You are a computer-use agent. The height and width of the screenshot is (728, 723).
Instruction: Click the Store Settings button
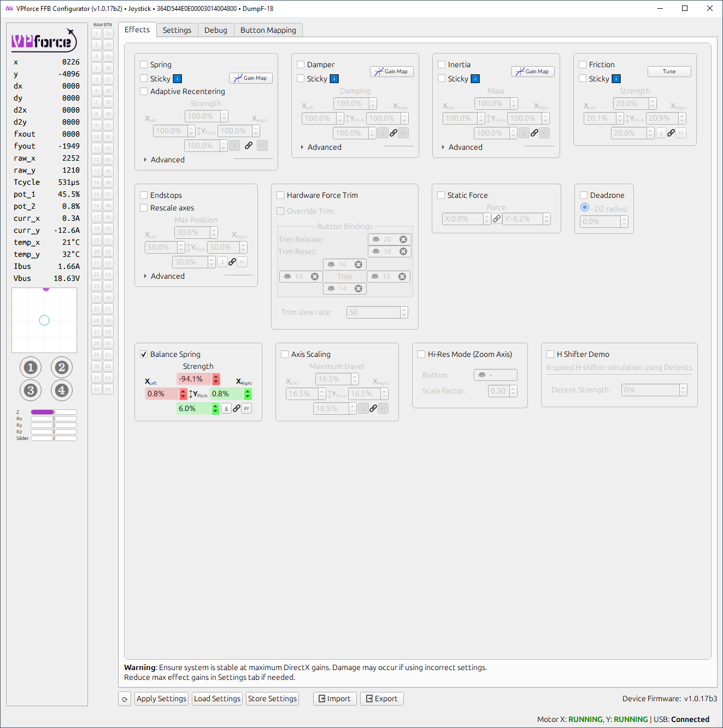272,699
